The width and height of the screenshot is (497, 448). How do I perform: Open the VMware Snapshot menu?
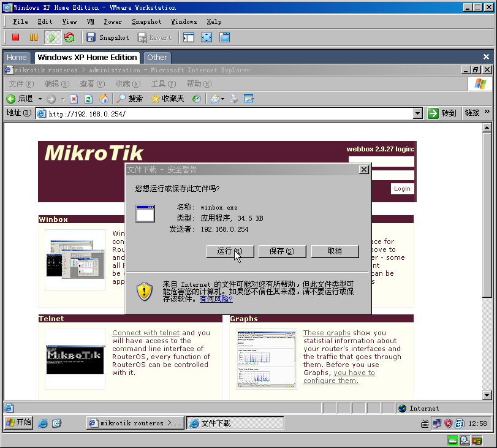coord(146,21)
